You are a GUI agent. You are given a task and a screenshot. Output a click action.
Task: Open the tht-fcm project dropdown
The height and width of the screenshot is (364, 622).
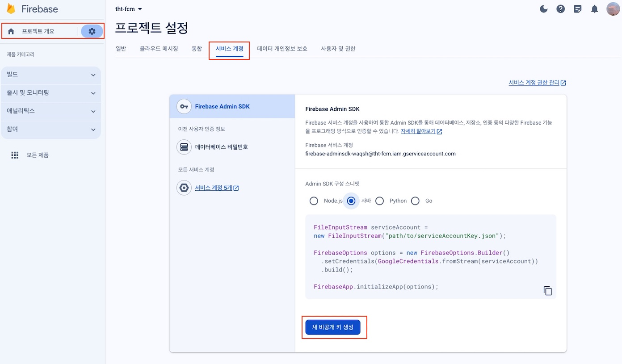point(129,9)
